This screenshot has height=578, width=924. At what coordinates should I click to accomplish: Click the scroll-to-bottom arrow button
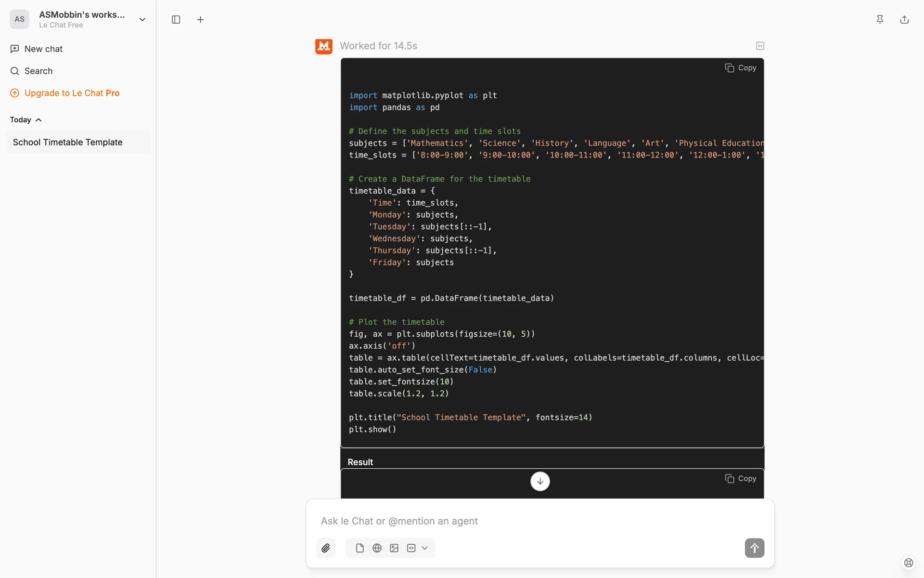[x=540, y=481]
